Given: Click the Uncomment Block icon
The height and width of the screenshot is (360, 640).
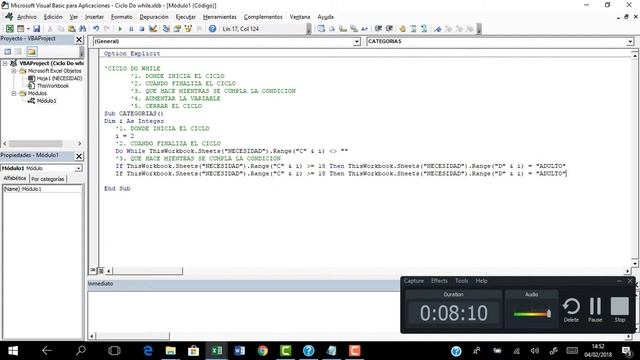Looking at the screenshot, I should pos(424,29).
